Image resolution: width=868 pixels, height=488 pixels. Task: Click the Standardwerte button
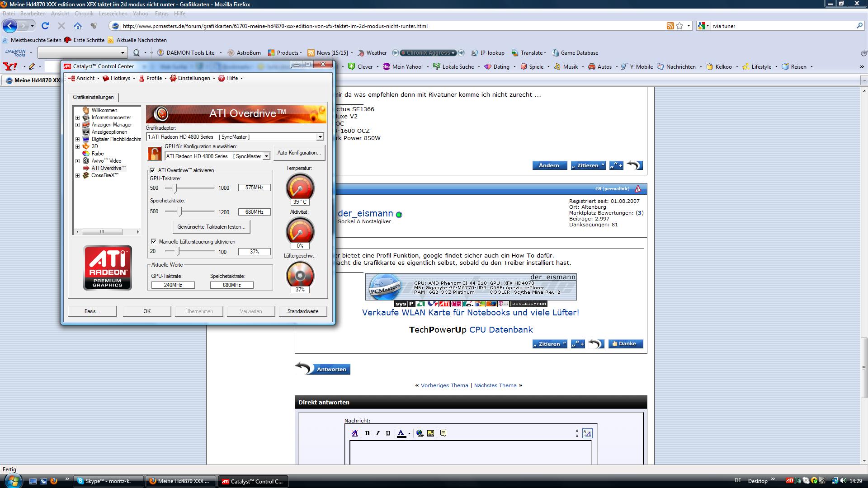[302, 311]
